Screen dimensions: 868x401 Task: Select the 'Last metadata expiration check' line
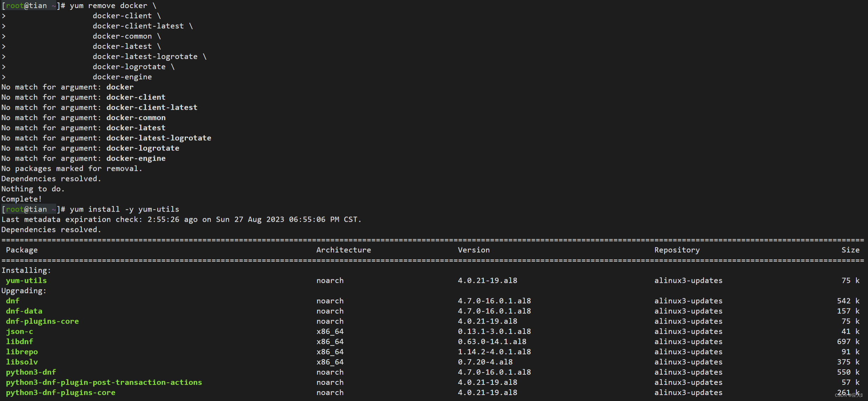click(181, 220)
